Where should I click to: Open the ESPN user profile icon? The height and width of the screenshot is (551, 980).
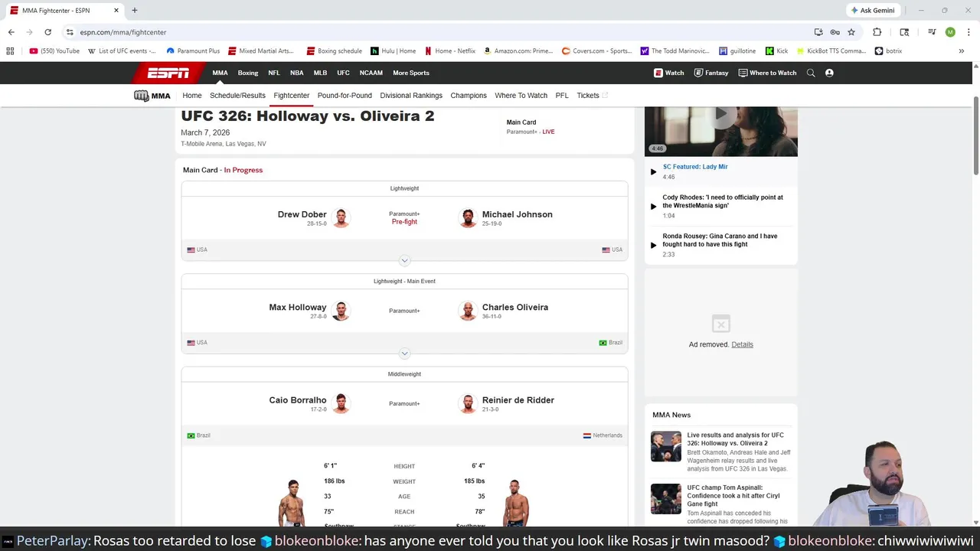(829, 73)
